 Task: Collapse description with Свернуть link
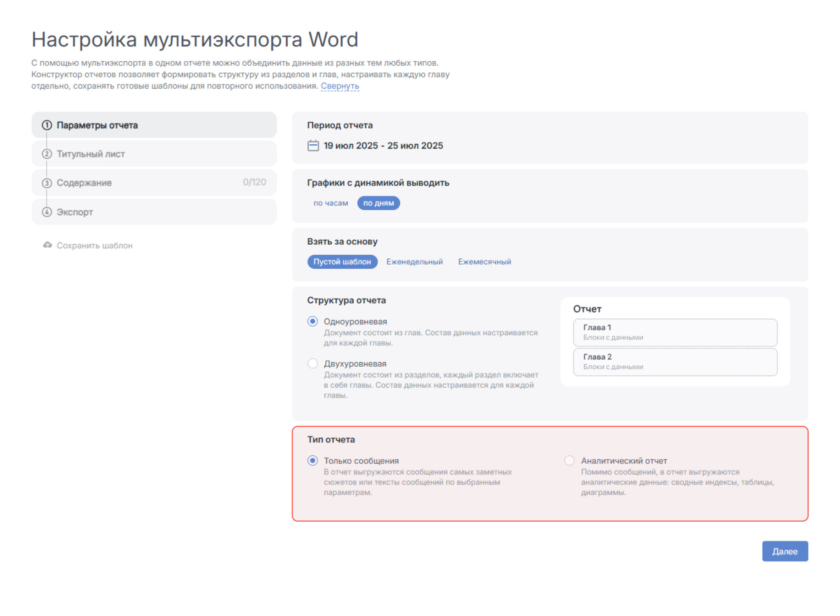[340, 86]
